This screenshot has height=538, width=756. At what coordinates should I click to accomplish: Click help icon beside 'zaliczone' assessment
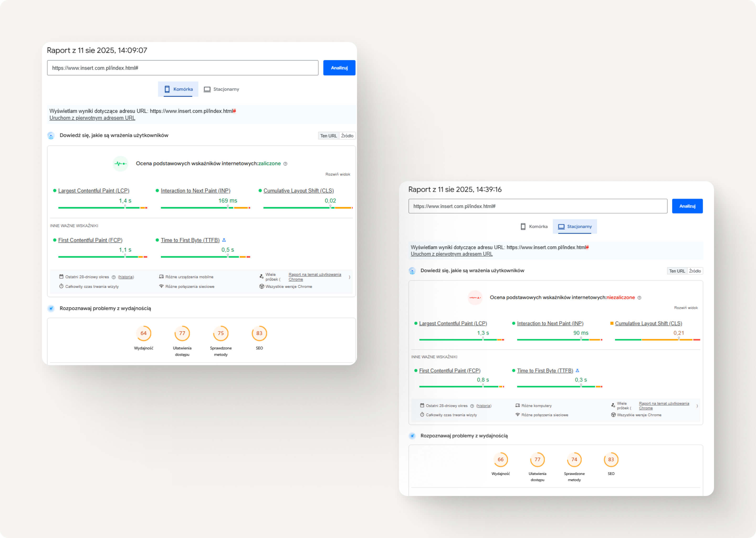[285, 164]
